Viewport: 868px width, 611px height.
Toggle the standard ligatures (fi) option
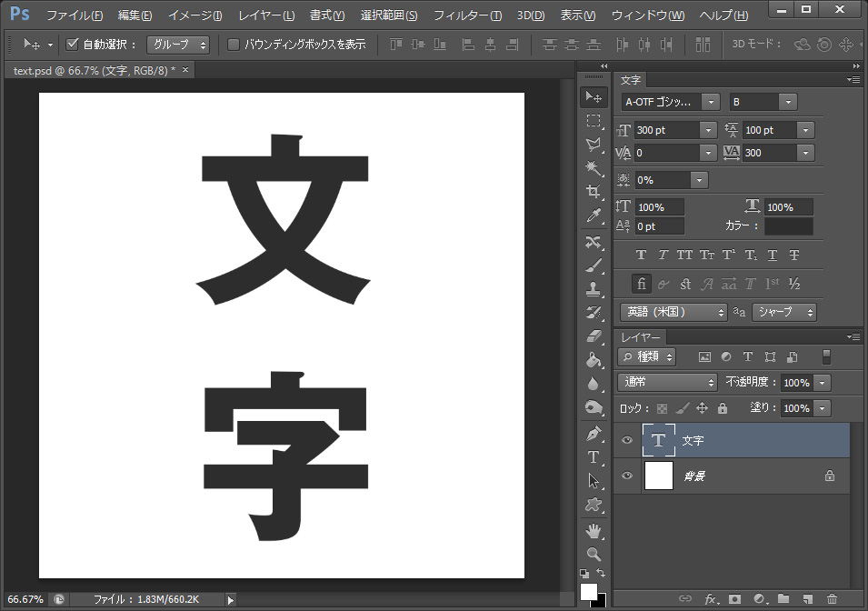tap(642, 284)
